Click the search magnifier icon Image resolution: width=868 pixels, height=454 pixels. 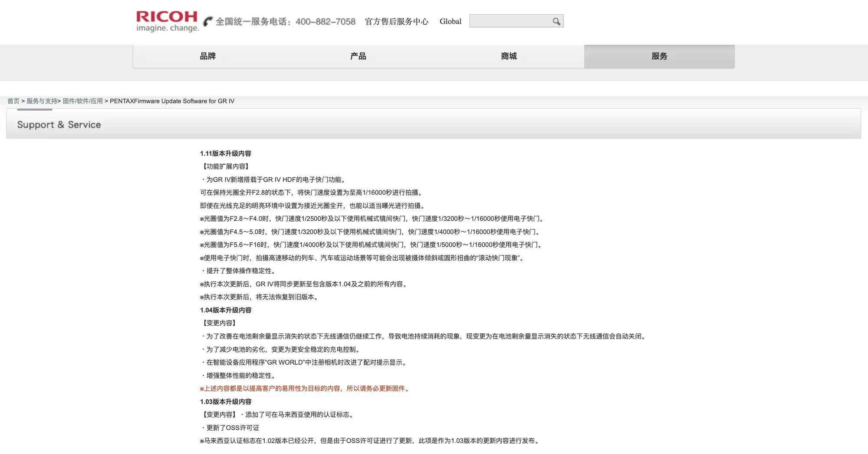(556, 20)
